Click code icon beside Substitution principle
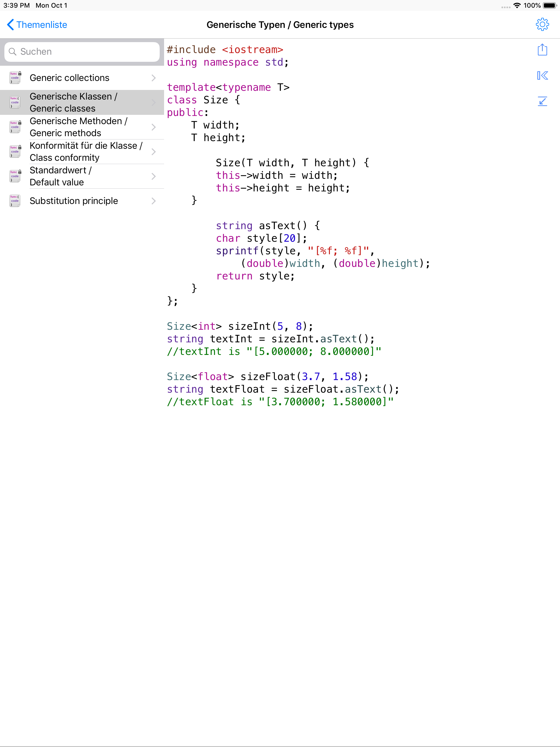560x747 pixels. pos(15,201)
